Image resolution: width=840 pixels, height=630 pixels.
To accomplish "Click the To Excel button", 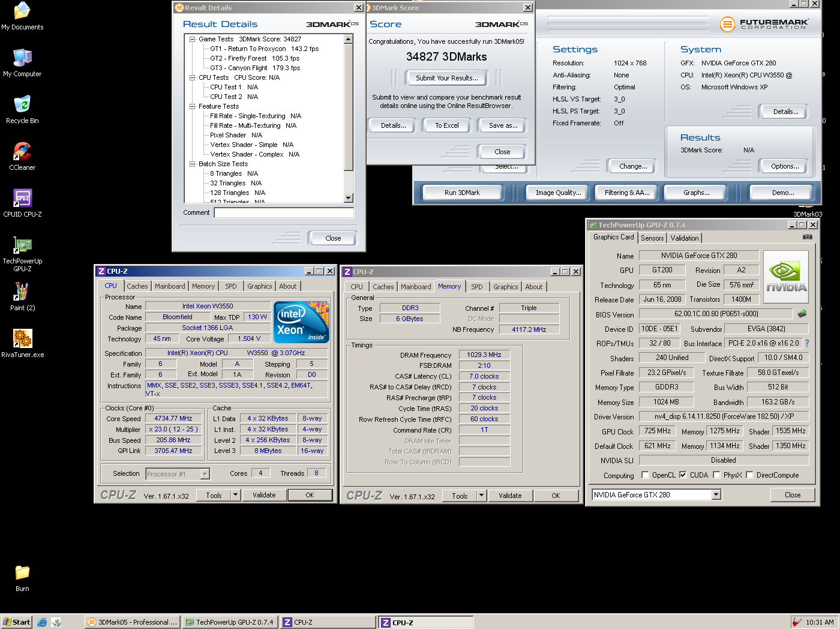I will click(x=447, y=125).
